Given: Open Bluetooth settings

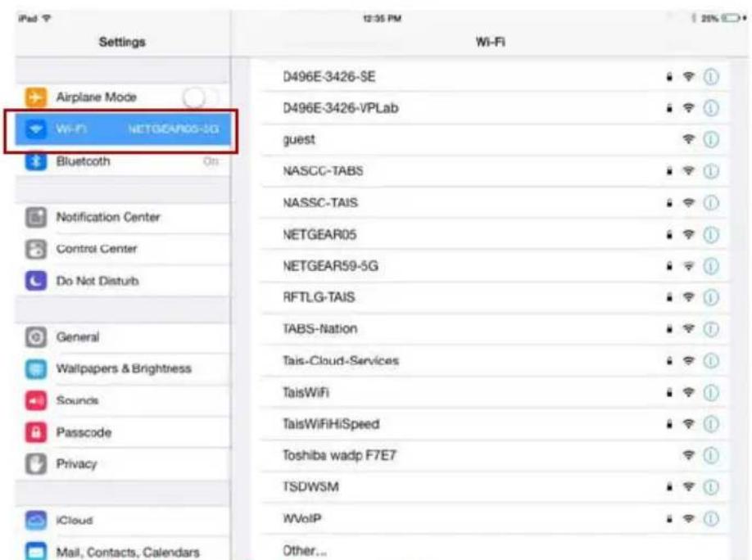Looking at the screenshot, I should tap(123, 161).
